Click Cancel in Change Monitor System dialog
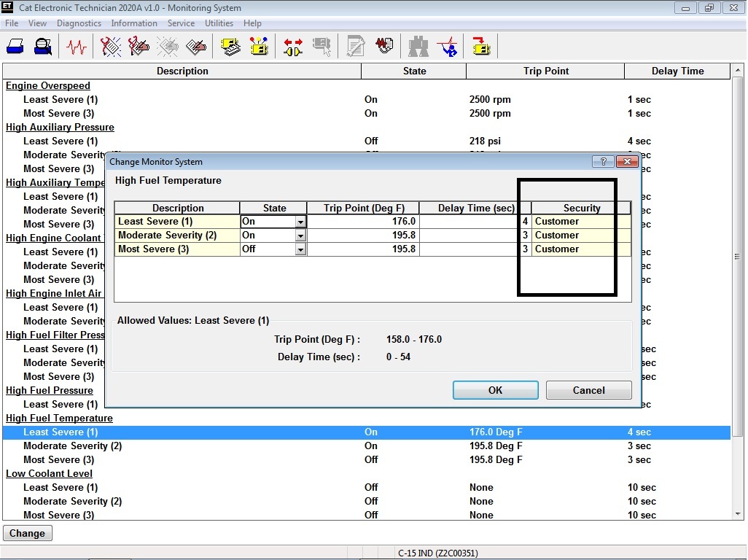Screen dimensions: 748x560 click(x=588, y=390)
